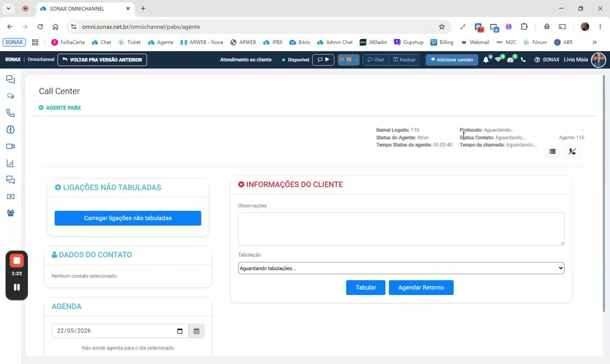610x364 pixels.
Task: Open the speech bubbles sidebar icon
Action: (x=11, y=96)
